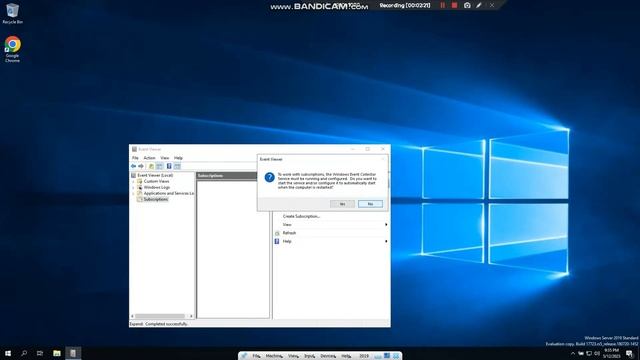Click the network icon in system tray
640x360 pixels.
[x=589, y=353]
